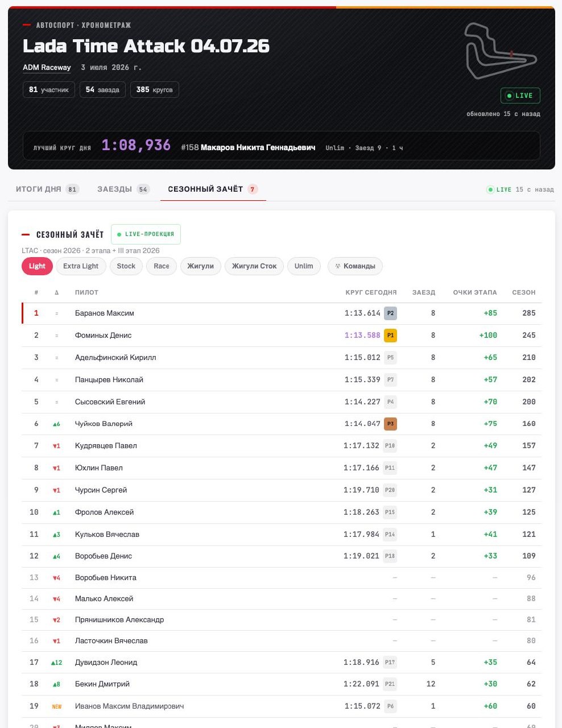Click the P11 badge for Юхлин Павел
The width and height of the screenshot is (562, 728).
point(390,468)
